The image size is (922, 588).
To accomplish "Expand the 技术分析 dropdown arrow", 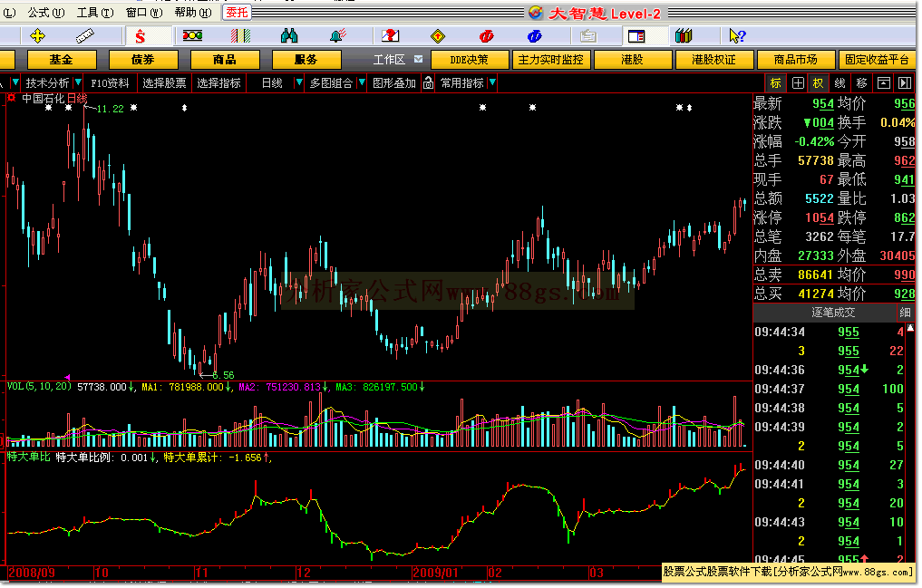I will coord(78,82).
